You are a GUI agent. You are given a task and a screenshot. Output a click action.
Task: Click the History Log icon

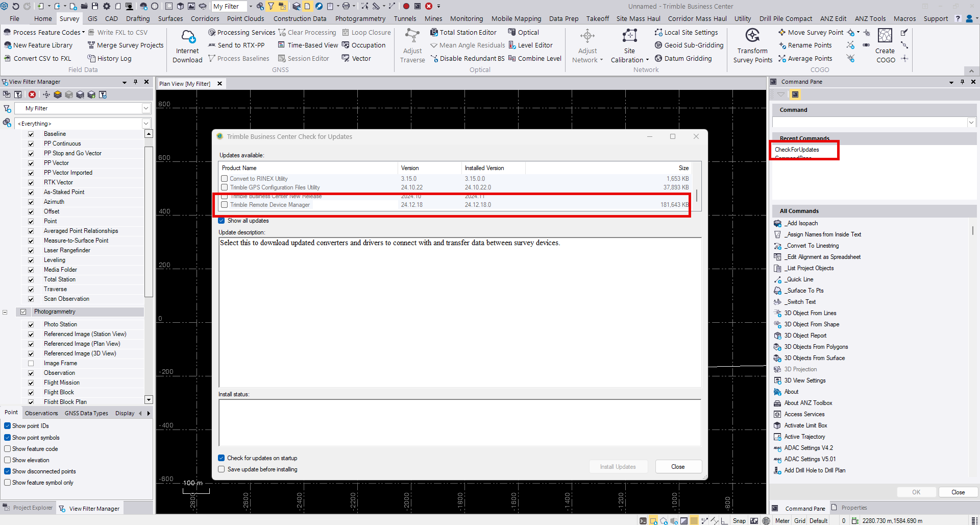91,58
